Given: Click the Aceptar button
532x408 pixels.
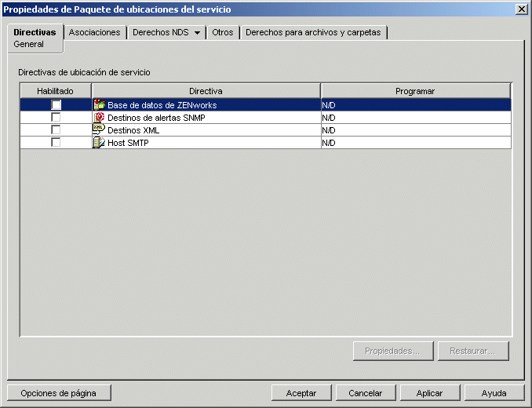Looking at the screenshot, I should 301,393.
